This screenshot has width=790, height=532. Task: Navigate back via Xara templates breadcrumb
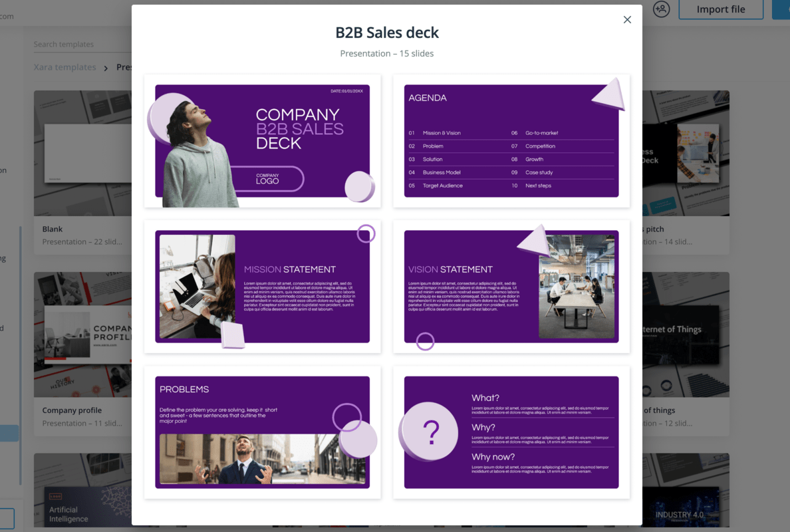pyautogui.click(x=65, y=66)
